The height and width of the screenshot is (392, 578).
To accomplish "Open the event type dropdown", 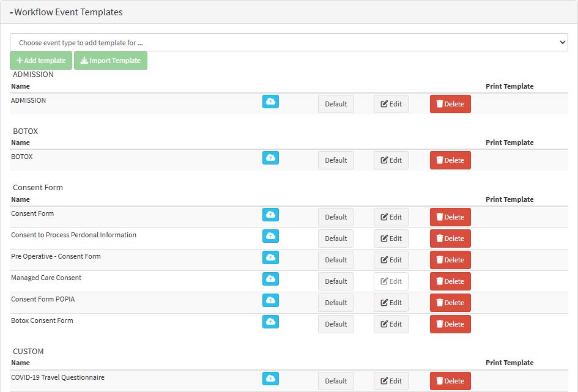I will click(289, 43).
